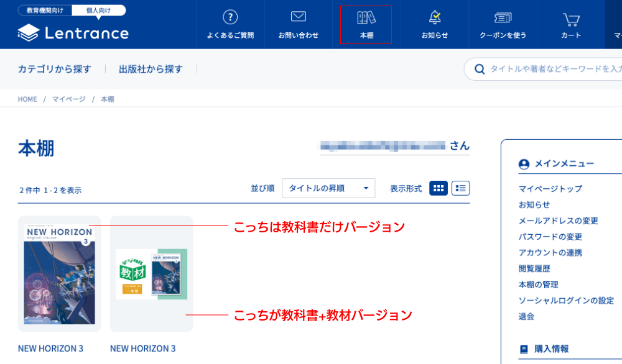Switch to grid display format
622x364 pixels.
coord(439,188)
